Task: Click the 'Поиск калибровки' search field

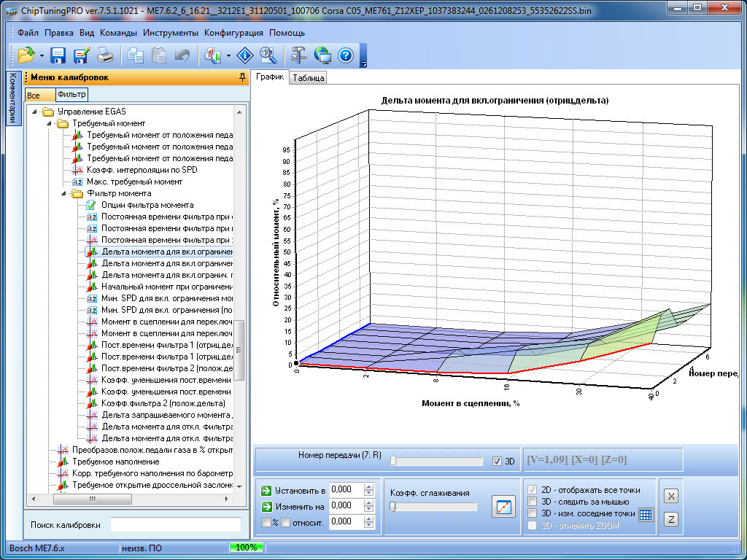Action: [175, 525]
